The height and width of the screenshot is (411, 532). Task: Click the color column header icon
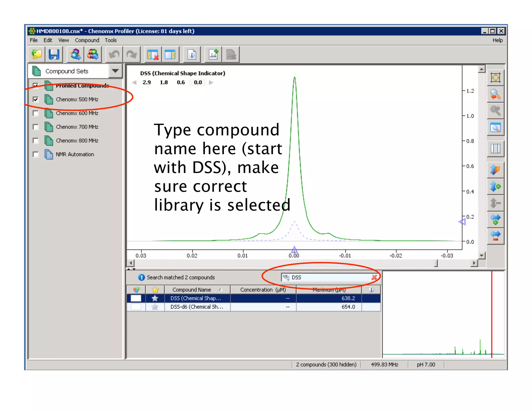(136, 290)
